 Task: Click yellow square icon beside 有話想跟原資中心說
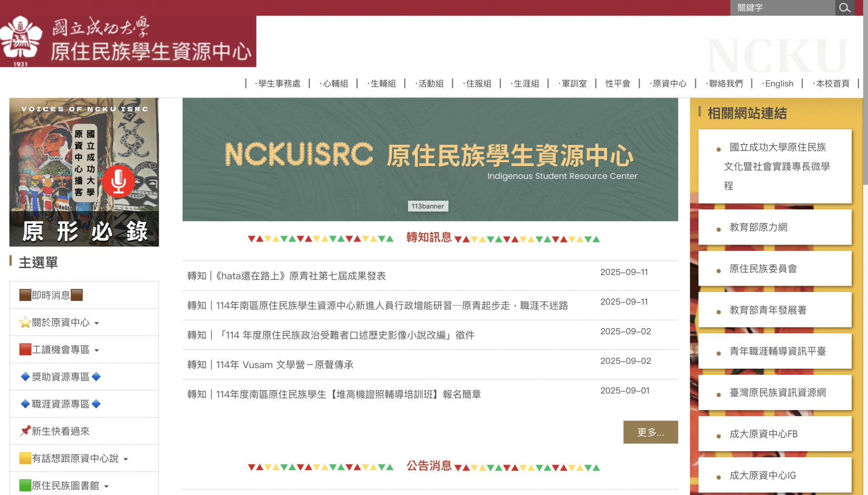25,458
